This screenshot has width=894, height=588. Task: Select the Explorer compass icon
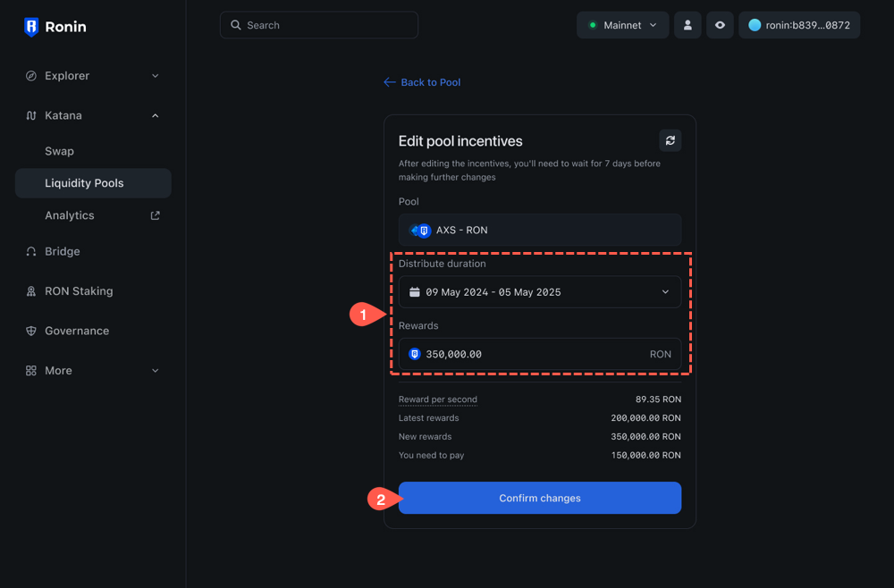(31, 75)
